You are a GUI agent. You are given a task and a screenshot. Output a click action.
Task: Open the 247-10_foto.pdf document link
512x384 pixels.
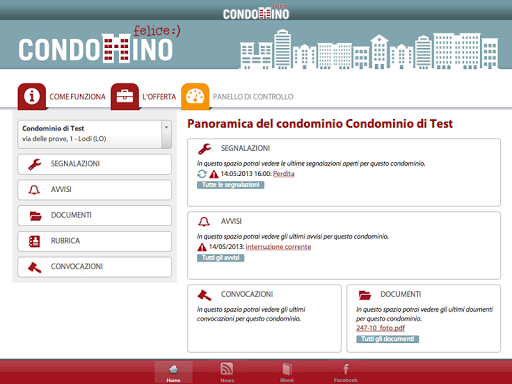coord(381,328)
